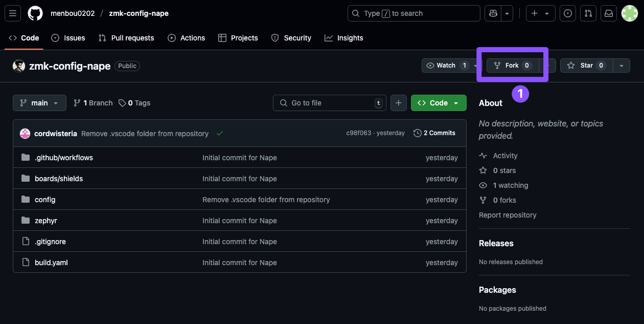Click Report repository link
The height and width of the screenshot is (324, 644).
tap(508, 215)
